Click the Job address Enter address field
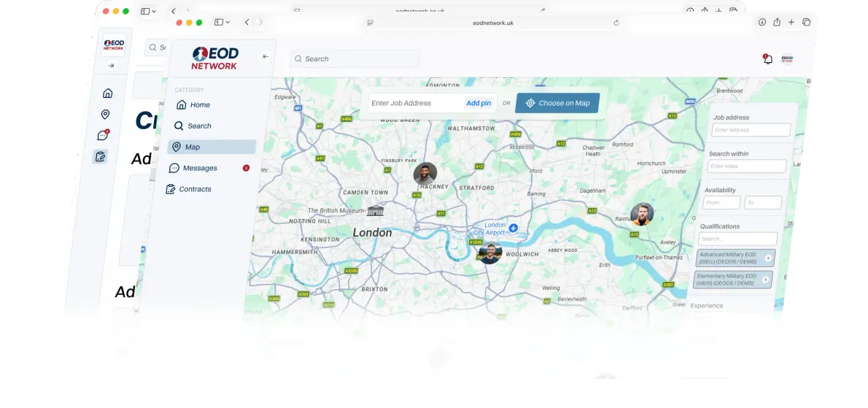 (751, 130)
